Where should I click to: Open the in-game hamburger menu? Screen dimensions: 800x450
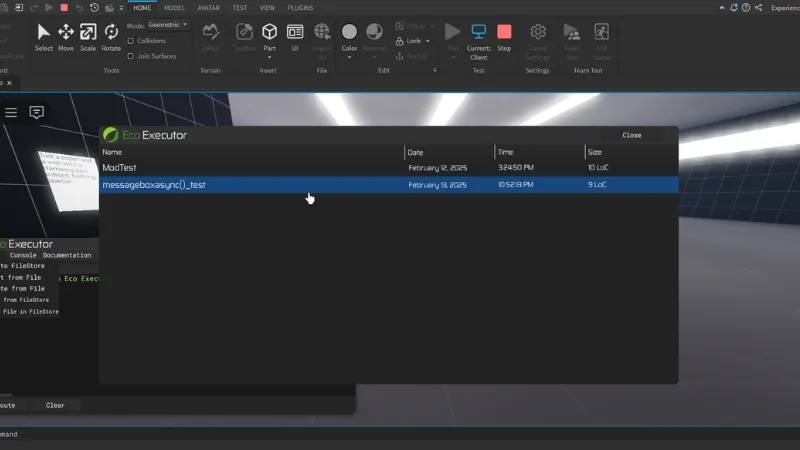tap(11, 112)
